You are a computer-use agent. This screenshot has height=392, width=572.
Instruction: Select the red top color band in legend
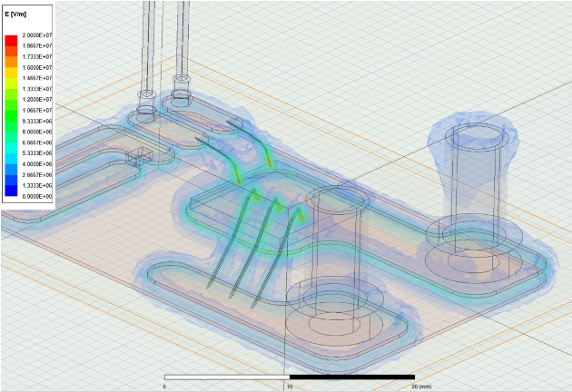(x=11, y=40)
